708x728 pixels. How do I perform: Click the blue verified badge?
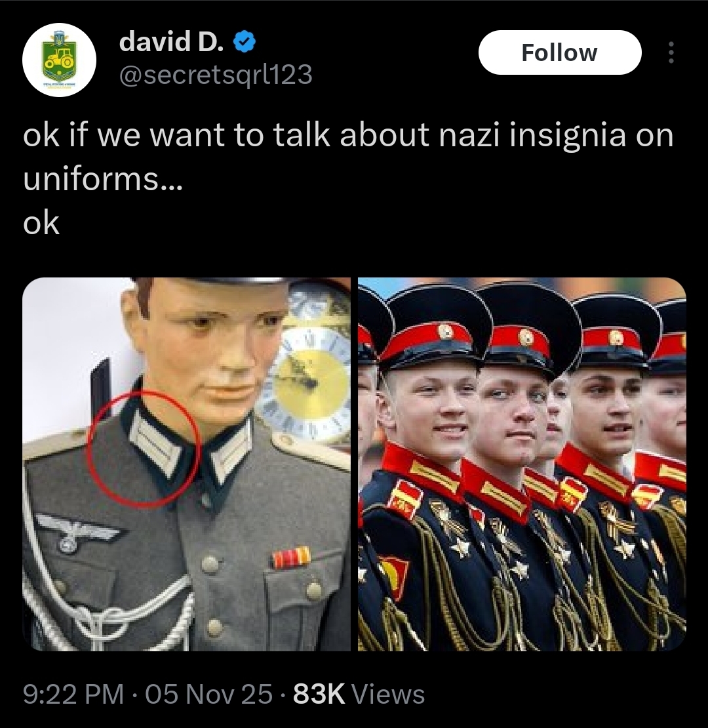click(244, 42)
